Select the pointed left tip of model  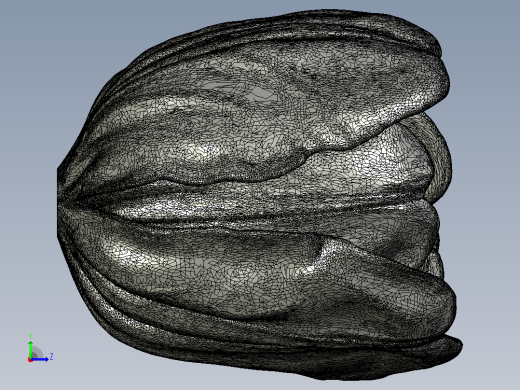(60, 200)
